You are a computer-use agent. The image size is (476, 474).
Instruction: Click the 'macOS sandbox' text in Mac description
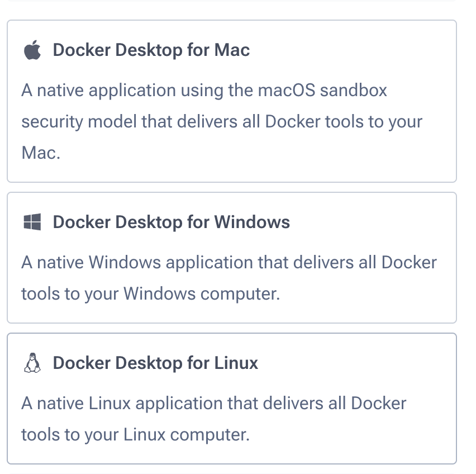[x=322, y=91]
